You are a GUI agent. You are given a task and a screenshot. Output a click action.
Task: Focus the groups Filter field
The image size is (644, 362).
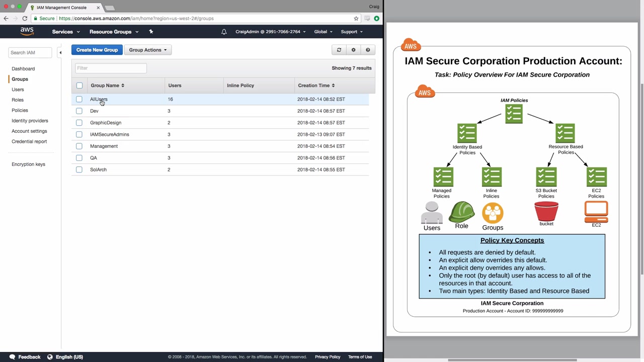[111, 68]
